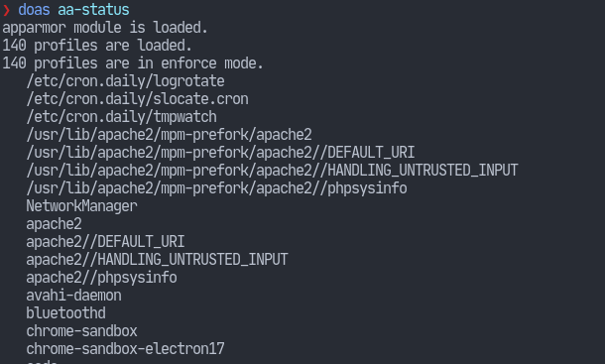Viewport: 605px width, 364px height.
Task: Click the mpm-prefork apache2//phpsysinfo path
Action: 216,188
